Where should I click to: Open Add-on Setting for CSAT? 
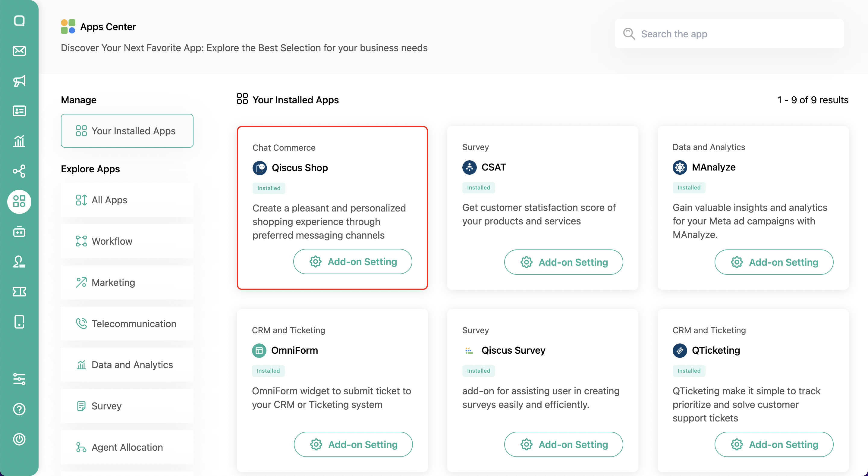pyautogui.click(x=563, y=262)
